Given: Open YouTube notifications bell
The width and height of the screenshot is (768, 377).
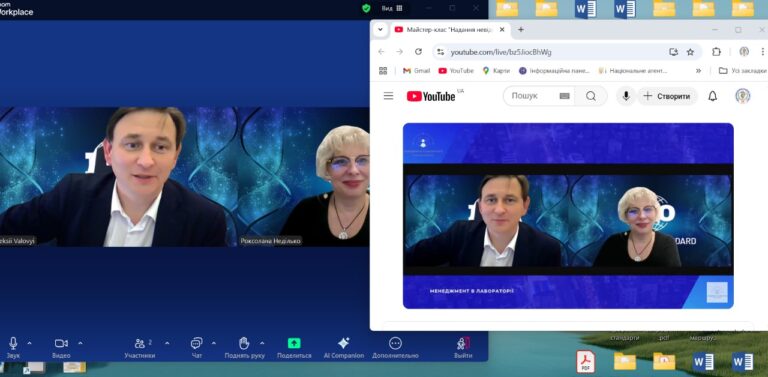Looking at the screenshot, I should [x=713, y=96].
